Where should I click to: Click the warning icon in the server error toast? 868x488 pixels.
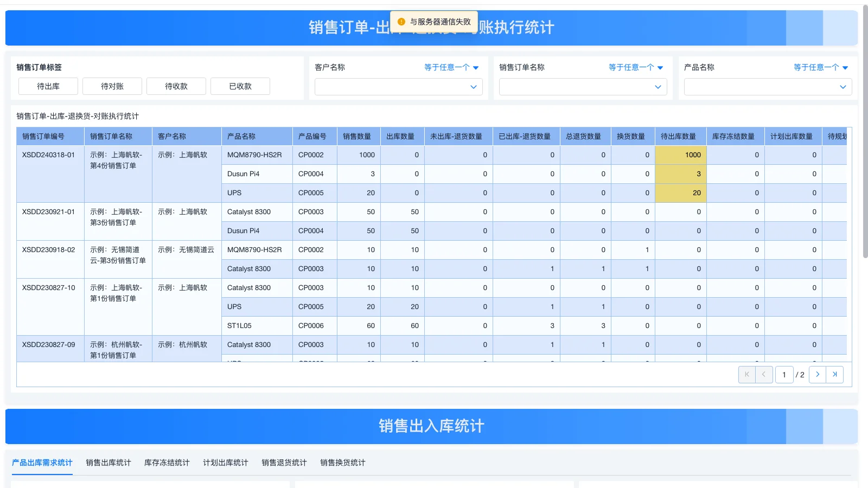401,22
